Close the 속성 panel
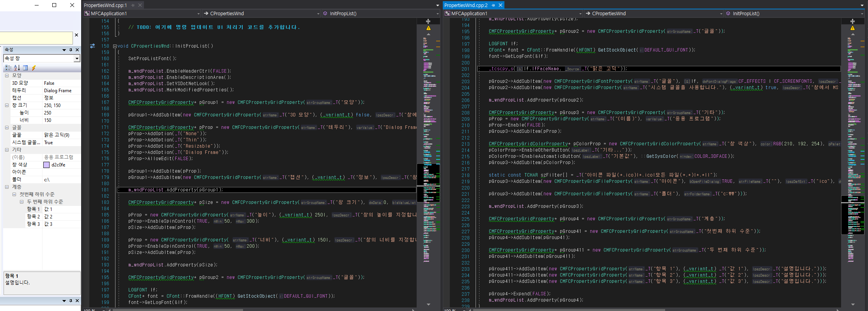Screen dimensions: 868x311 [77, 50]
